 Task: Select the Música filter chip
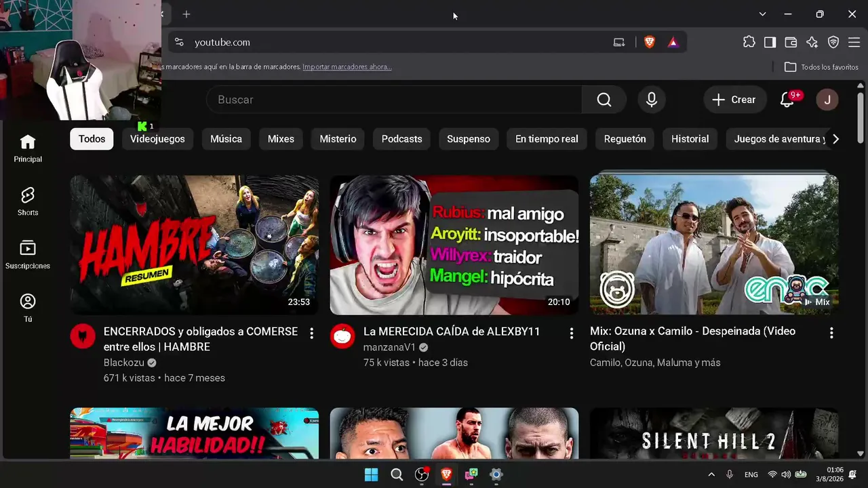point(226,139)
